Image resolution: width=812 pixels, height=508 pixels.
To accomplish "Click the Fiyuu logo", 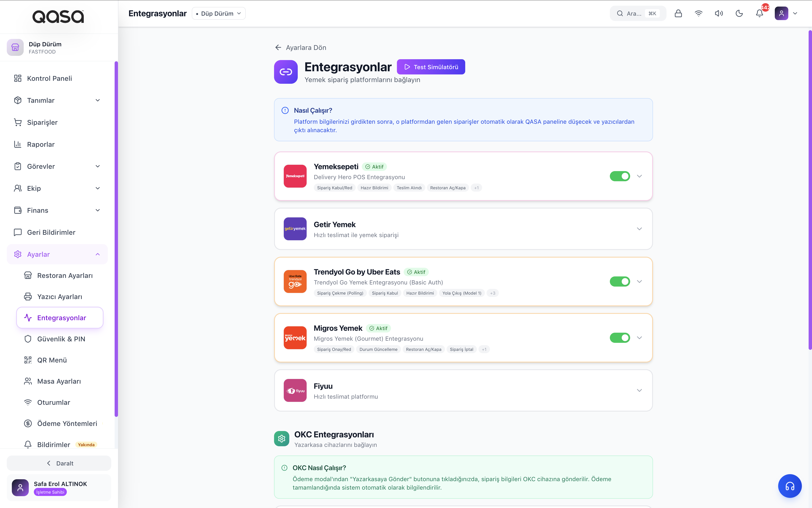I will 295,390.
